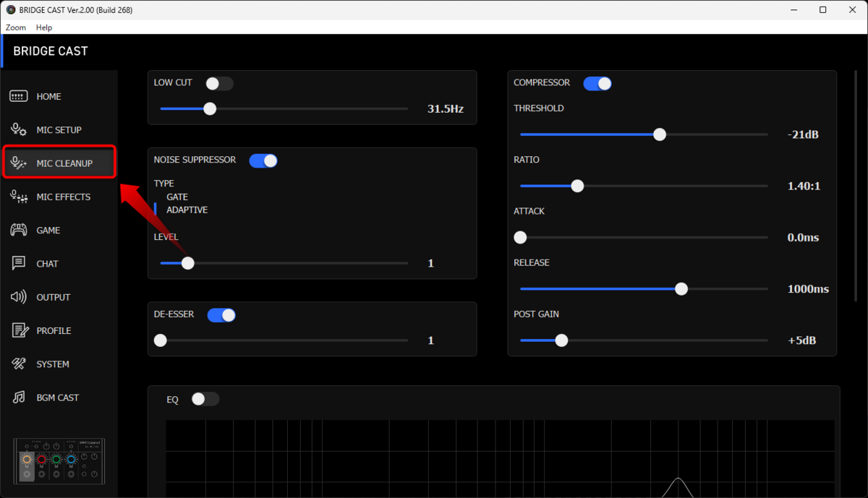
Task: Open the Help menu
Action: tap(44, 27)
